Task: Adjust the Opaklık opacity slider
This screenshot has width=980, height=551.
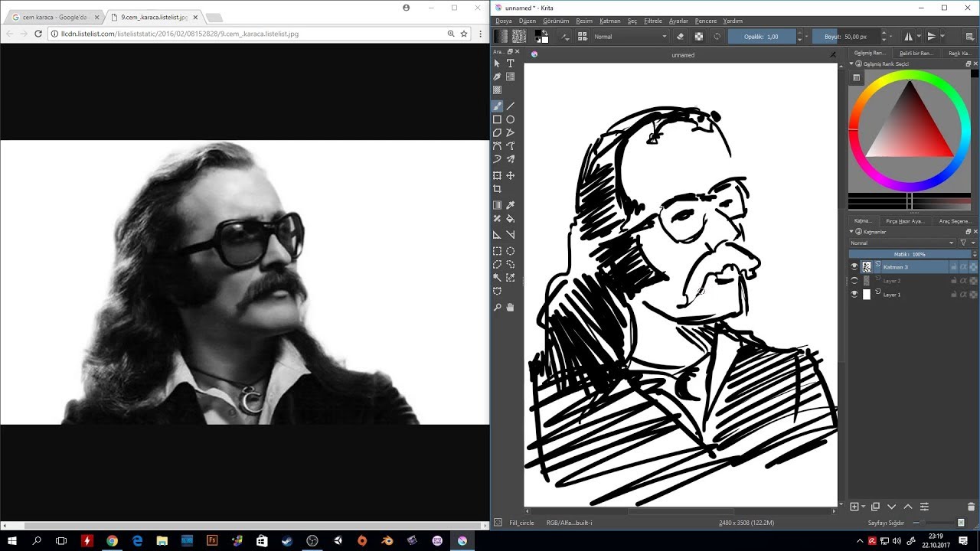Action: [762, 36]
